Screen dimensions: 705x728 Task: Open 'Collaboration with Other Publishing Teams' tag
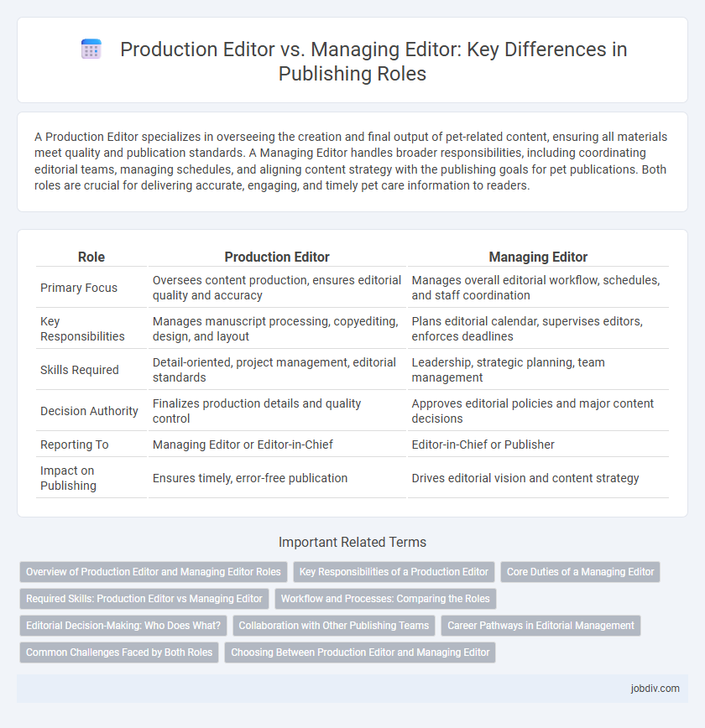pos(334,626)
